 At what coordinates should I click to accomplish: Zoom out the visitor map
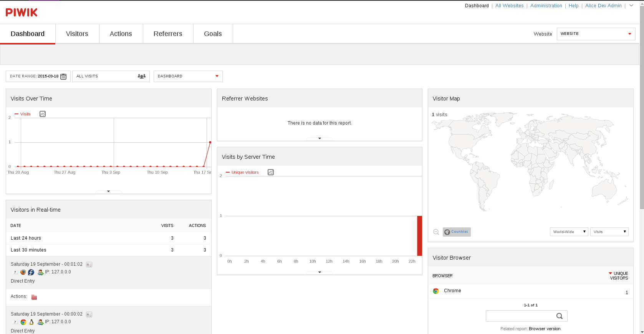pos(436,232)
